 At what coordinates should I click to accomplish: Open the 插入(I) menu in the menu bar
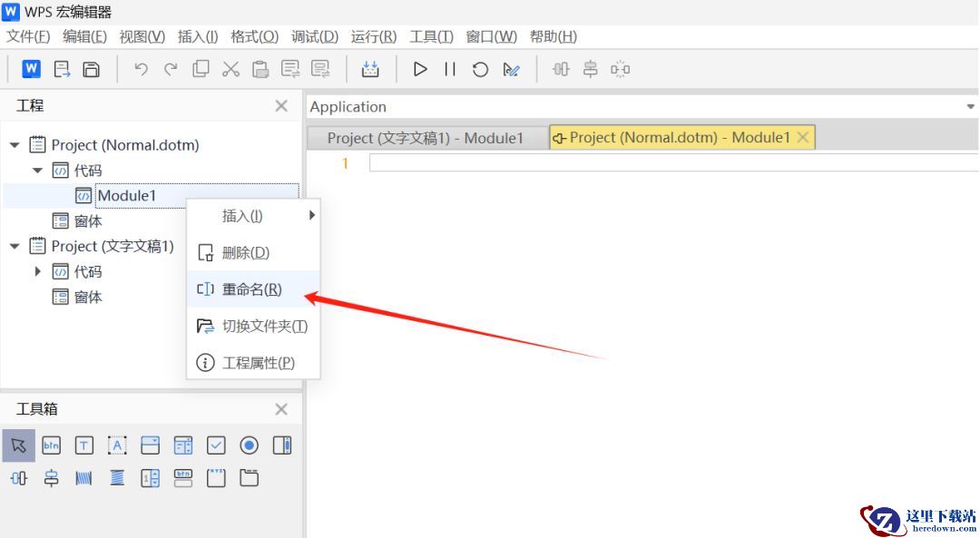[x=198, y=37]
